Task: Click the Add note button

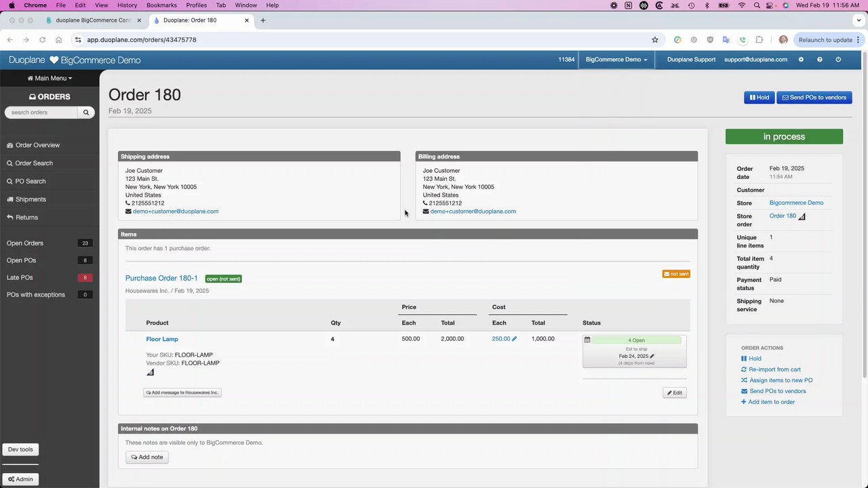Action: (147, 457)
